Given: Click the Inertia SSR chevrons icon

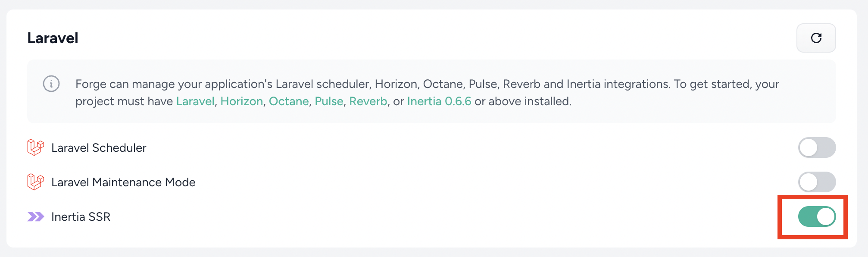Looking at the screenshot, I should [x=35, y=216].
